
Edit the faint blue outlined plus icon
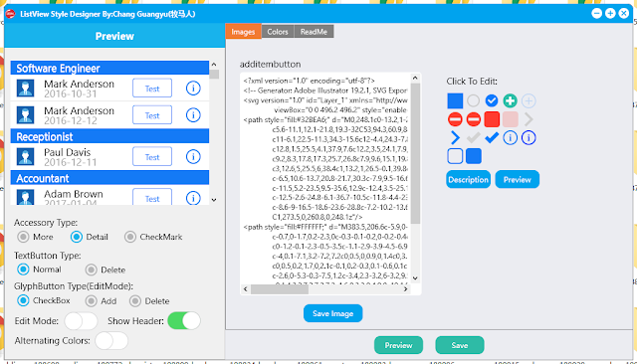click(529, 100)
